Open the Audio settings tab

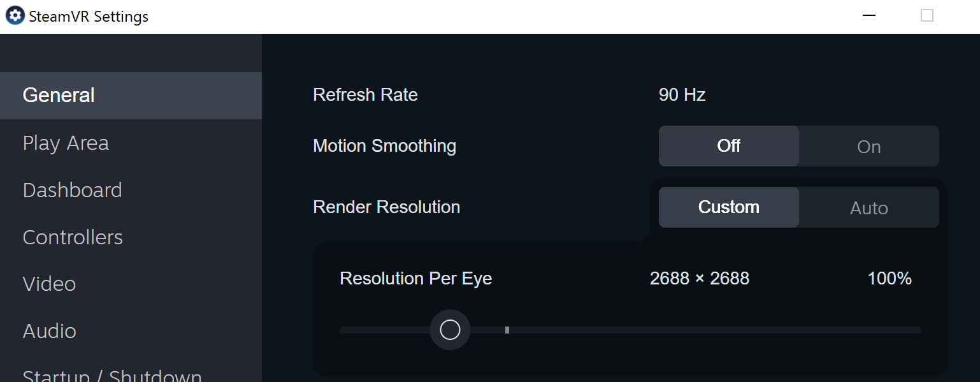(49, 331)
